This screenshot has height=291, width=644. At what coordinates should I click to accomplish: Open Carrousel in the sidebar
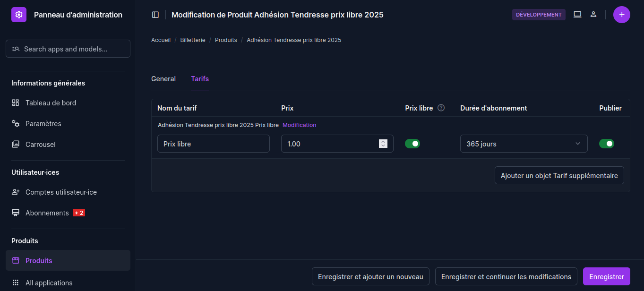40,145
